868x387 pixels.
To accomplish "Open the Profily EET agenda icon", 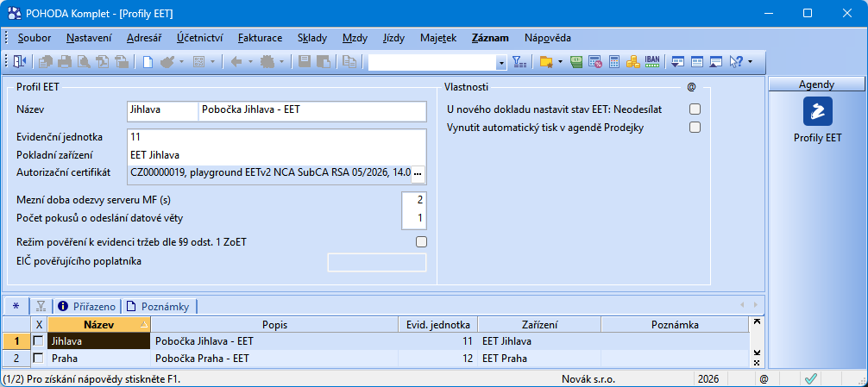I will click(x=817, y=110).
